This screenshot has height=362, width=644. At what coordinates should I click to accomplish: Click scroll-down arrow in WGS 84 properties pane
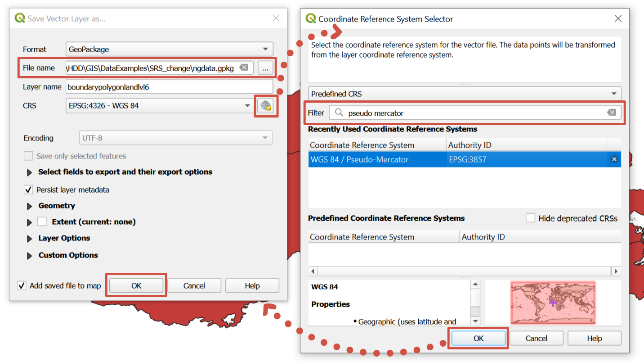[x=475, y=321]
